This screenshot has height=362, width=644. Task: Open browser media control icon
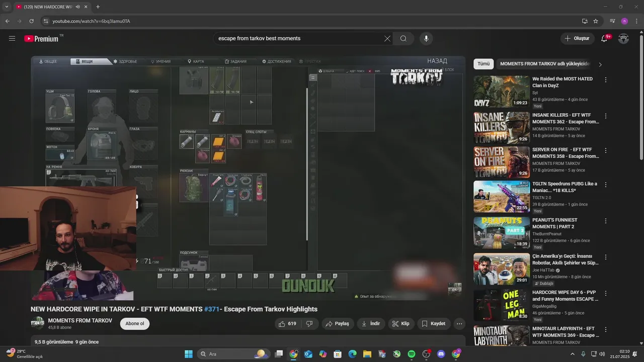(x=612, y=21)
